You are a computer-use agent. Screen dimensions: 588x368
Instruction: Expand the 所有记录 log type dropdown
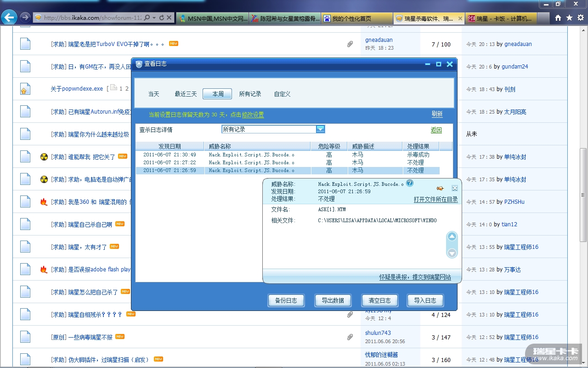(320, 129)
